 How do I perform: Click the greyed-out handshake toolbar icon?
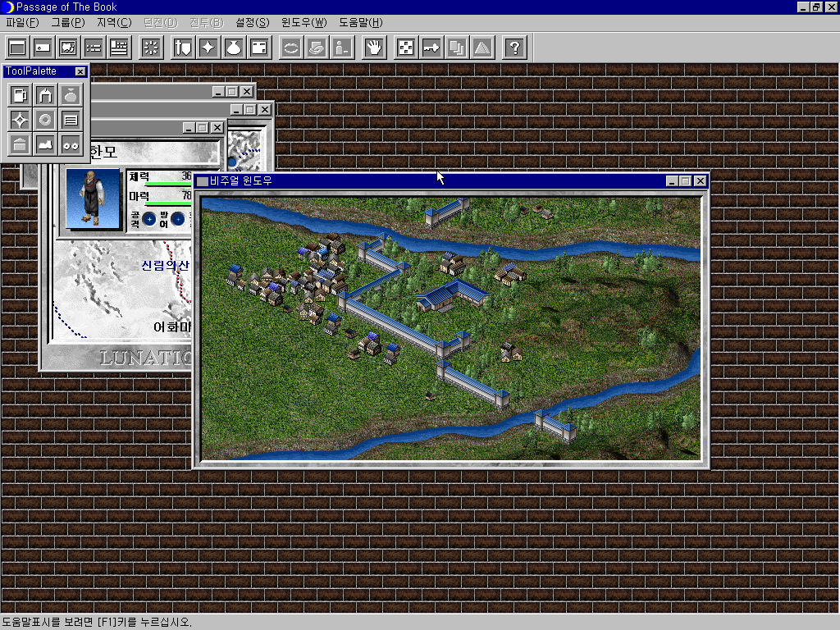(x=317, y=48)
